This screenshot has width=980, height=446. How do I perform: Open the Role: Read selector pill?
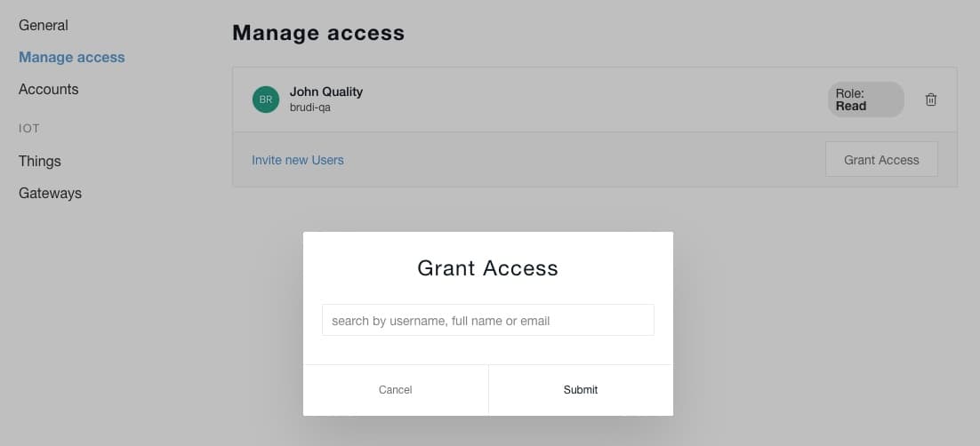(x=865, y=100)
